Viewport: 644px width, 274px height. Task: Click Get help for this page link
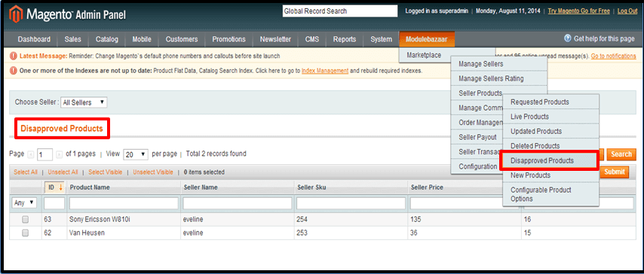coord(604,38)
